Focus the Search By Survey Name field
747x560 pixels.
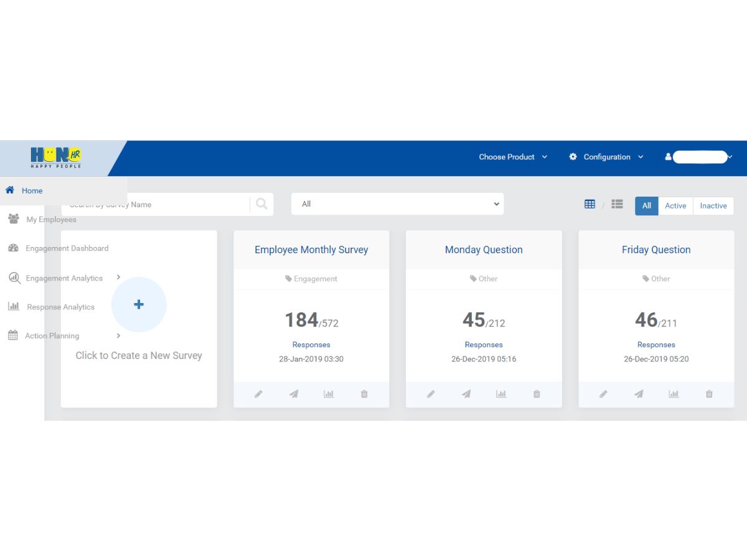156,204
